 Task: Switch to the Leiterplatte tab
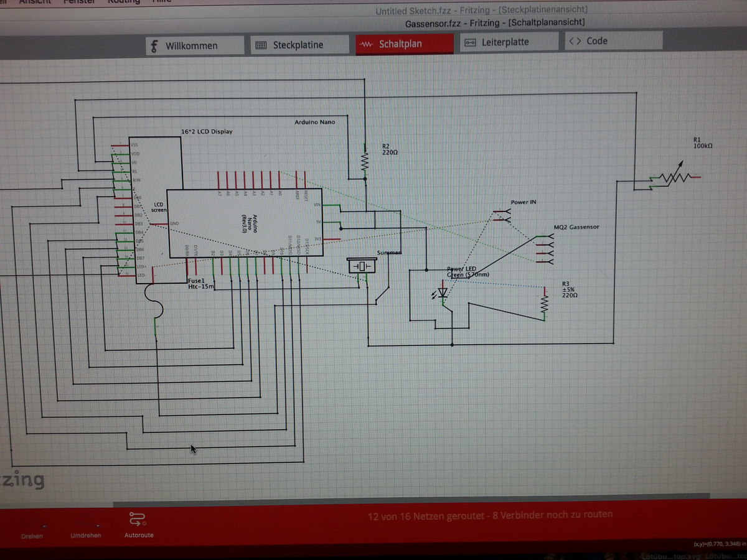(509, 42)
